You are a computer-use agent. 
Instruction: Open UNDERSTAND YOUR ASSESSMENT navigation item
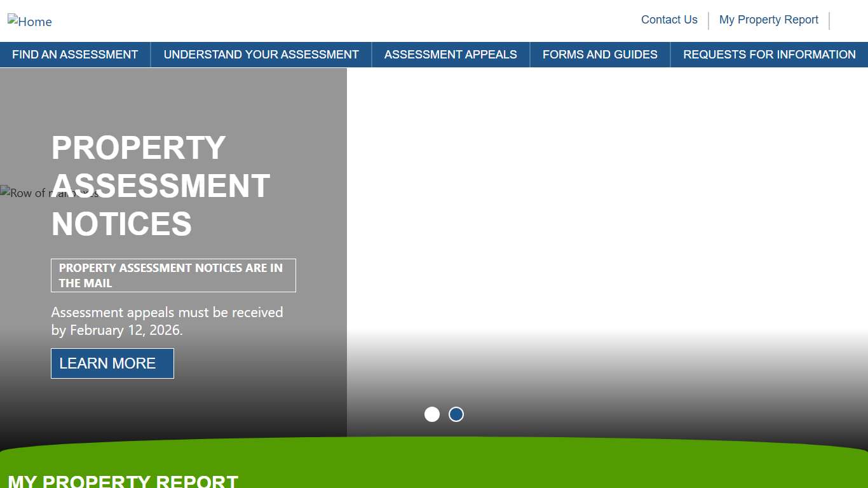(261, 55)
